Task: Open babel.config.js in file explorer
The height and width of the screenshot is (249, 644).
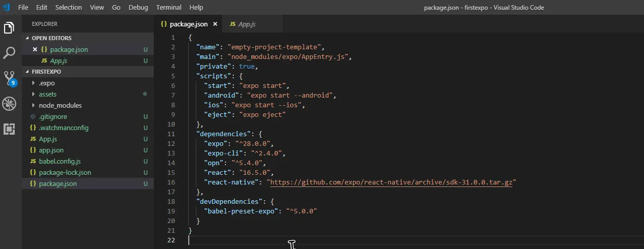Action: click(x=60, y=161)
